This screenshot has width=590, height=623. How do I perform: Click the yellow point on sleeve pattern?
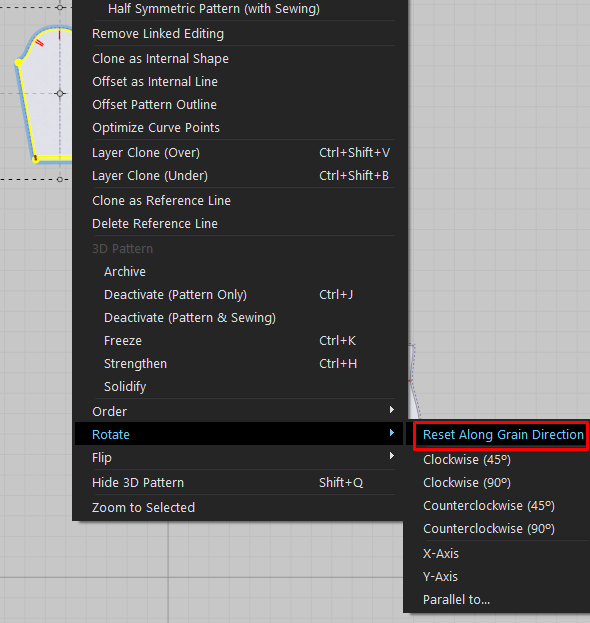(x=18, y=62)
